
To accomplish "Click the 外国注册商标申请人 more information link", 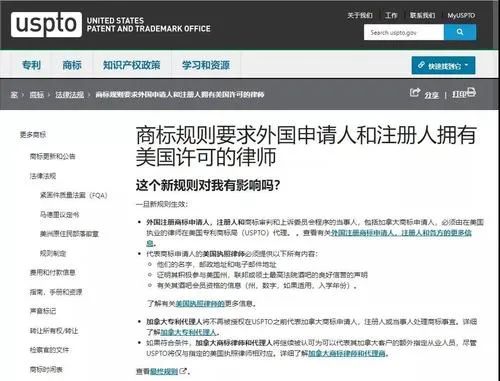I will [x=401, y=233].
